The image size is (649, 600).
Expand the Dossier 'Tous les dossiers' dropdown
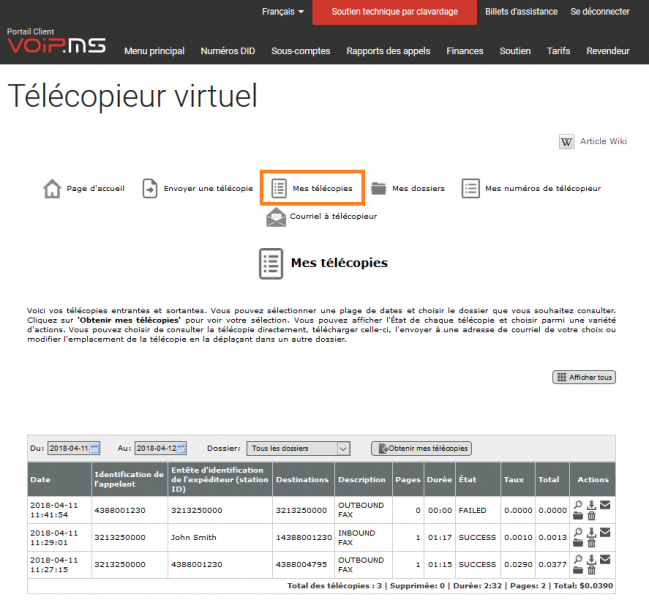point(298,448)
